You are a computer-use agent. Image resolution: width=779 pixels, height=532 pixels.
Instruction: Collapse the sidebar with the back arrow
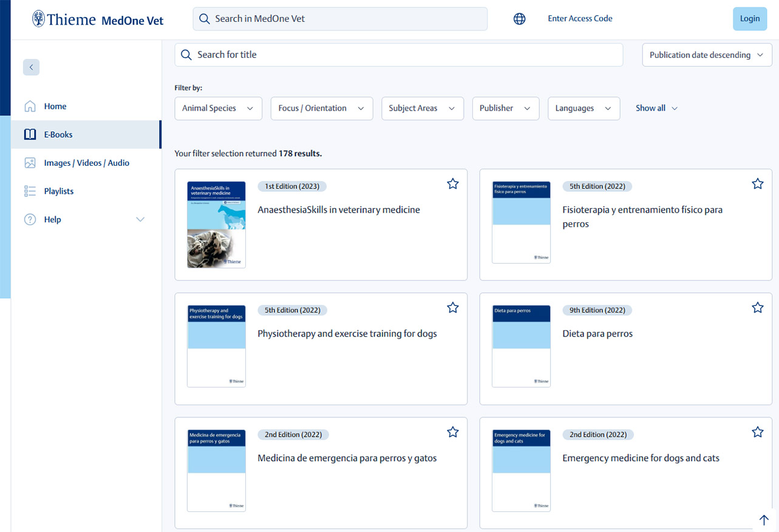coord(31,67)
